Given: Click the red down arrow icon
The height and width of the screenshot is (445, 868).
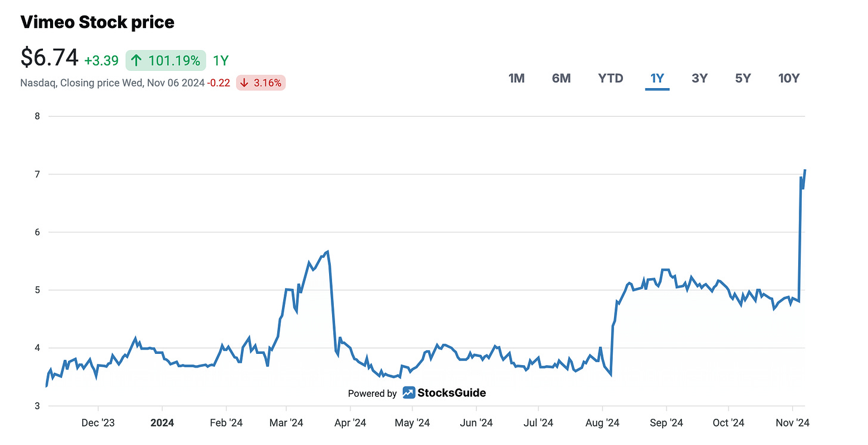Looking at the screenshot, I should pyautogui.click(x=244, y=83).
